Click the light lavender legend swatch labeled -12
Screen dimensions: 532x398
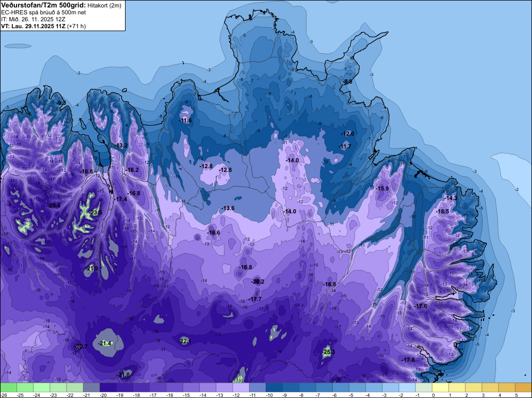[241, 387]
